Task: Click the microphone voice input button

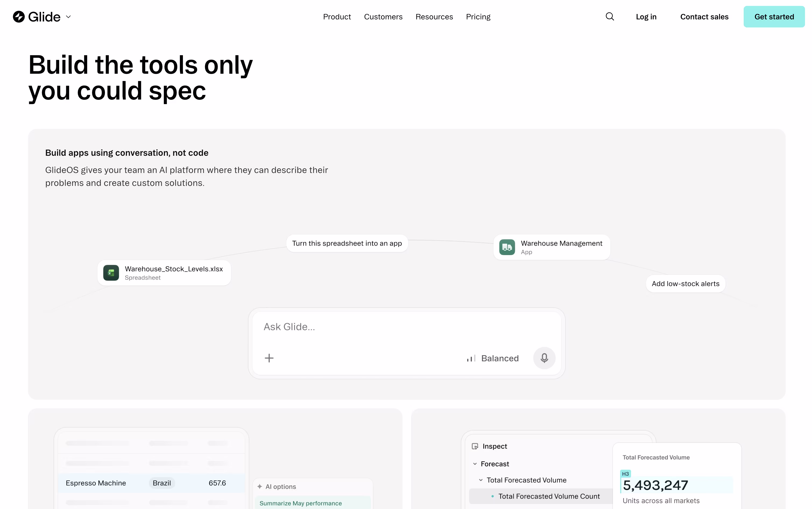Action: 544,358
